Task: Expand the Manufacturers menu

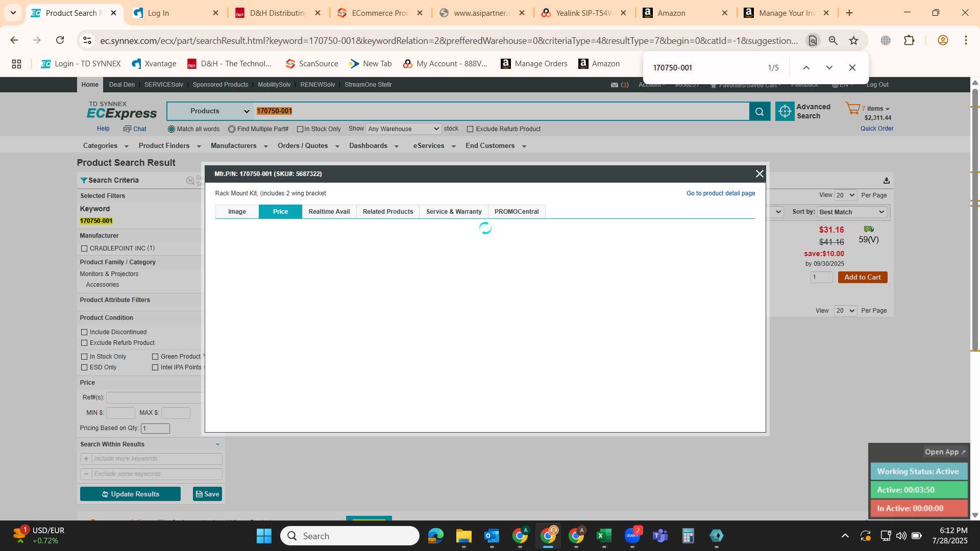Action: tap(239, 146)
